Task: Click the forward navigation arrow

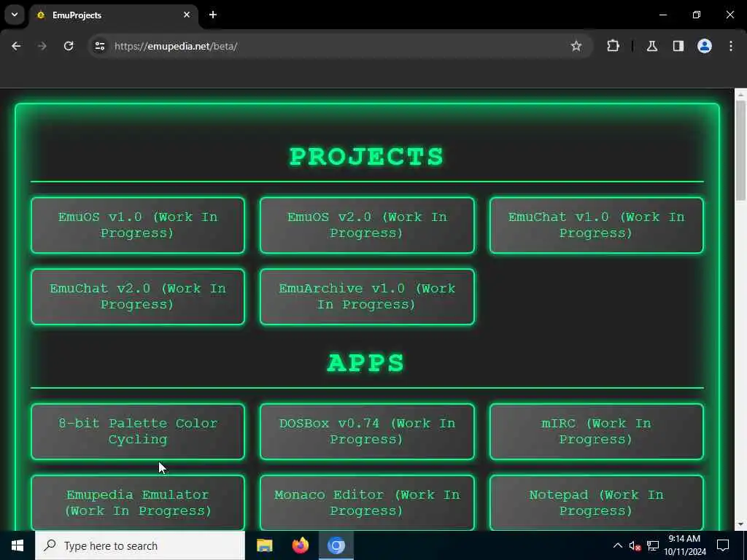Action: point(42,46)
